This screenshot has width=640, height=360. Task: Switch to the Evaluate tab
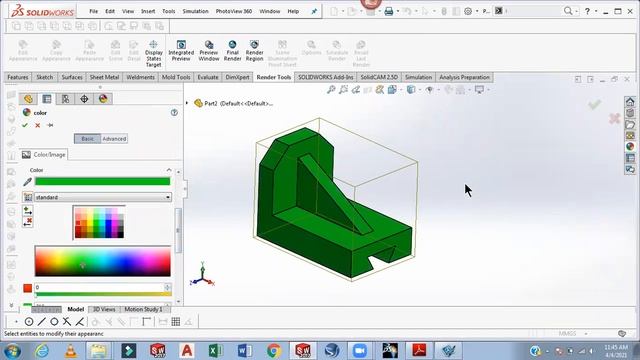(x=208, y=77)
